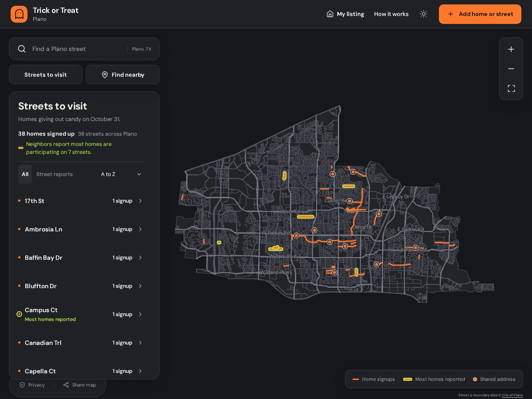Click the Shared address legend dot
This screenshot has width=532, height=399.
pos(475,379)
